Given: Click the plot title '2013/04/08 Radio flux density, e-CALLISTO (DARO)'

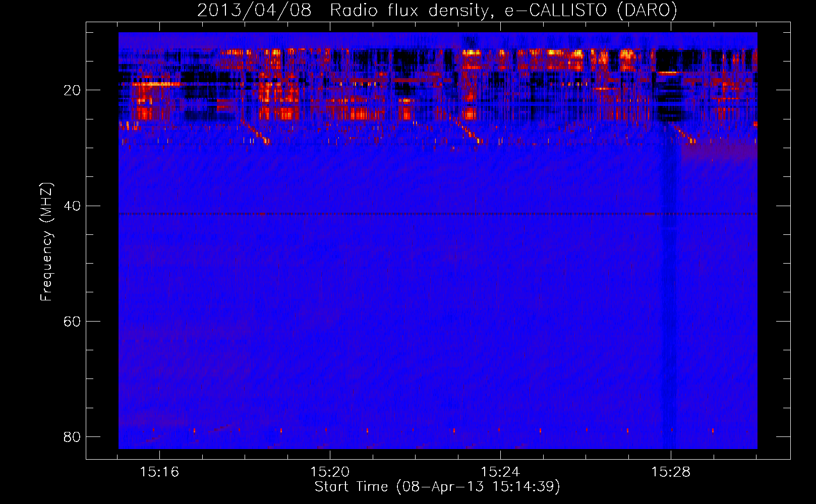Looking at the screenshot, I should [x=437, y=10].
